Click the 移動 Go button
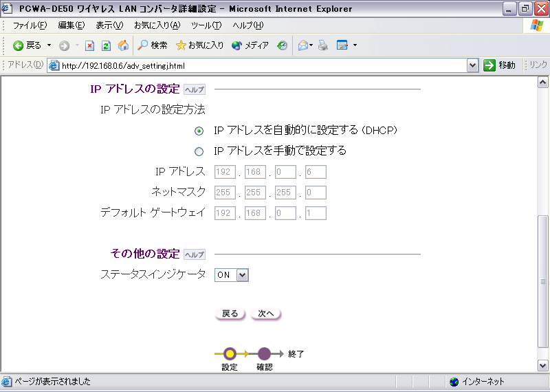This screenshot has height=392, width=550. click(x=499, y=65)
